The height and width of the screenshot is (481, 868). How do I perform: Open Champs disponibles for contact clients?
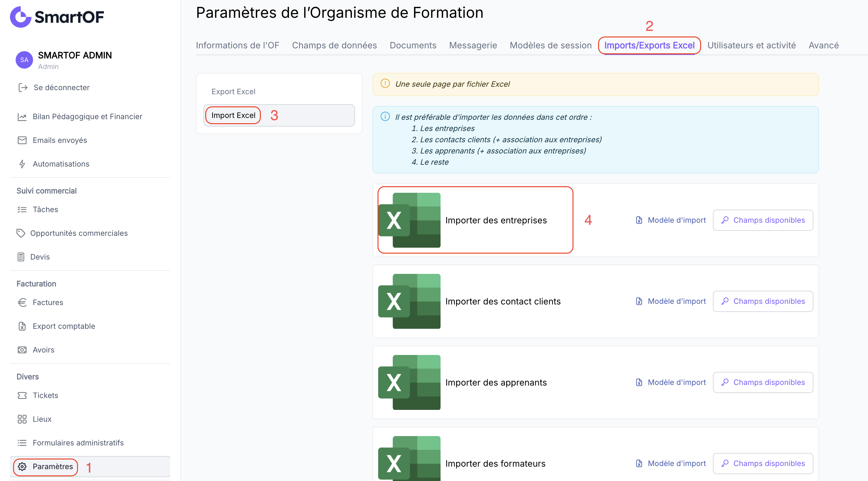(763, 301)
